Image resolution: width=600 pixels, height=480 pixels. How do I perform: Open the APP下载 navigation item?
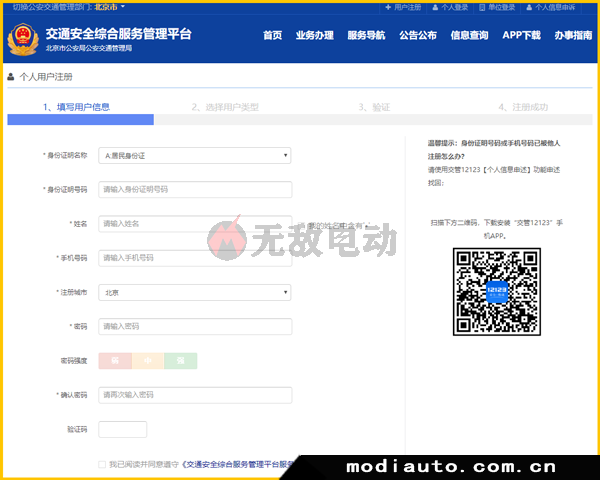tap(521, 35)
